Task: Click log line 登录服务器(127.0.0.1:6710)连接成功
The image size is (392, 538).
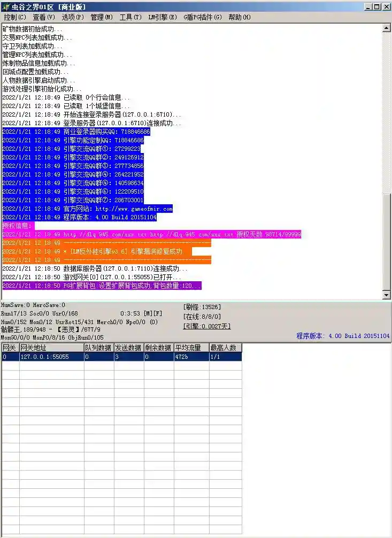Action: [x=91, y=123]
